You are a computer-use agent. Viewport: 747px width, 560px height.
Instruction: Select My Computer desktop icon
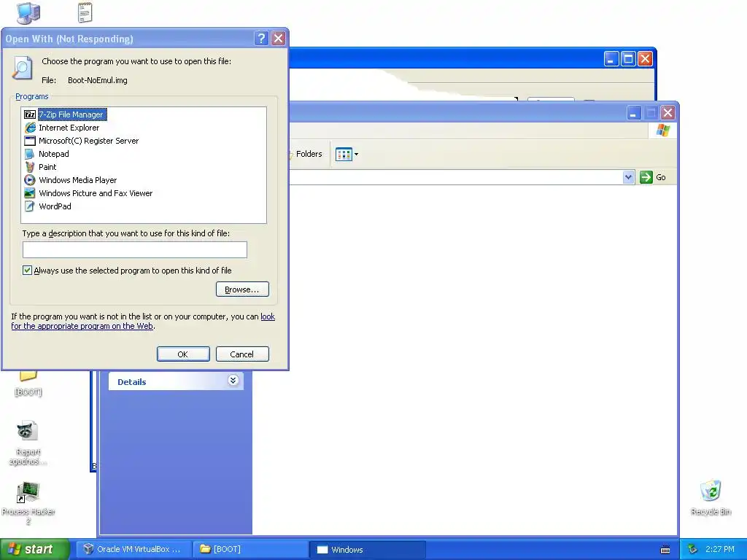coord(28,13)
